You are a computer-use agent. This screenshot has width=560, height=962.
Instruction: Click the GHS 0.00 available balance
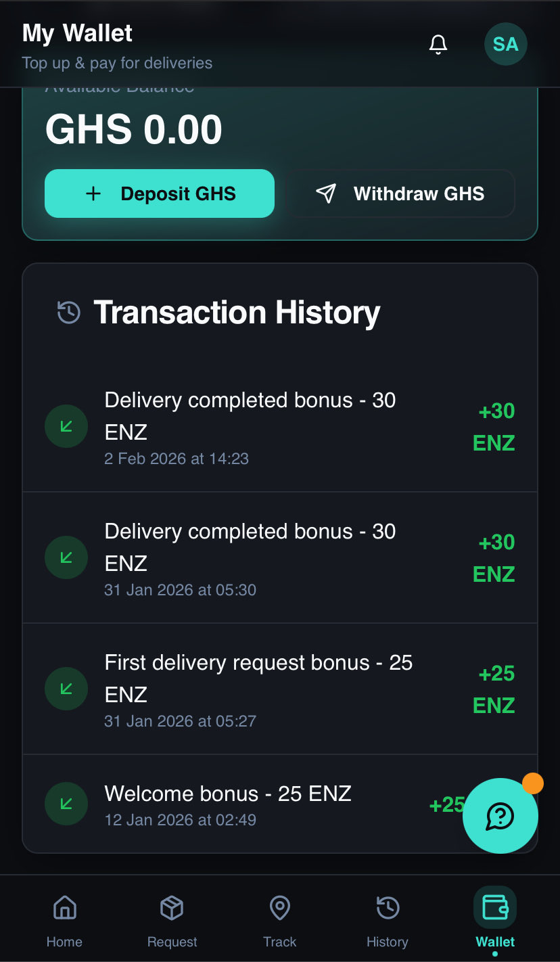(134, 130)
